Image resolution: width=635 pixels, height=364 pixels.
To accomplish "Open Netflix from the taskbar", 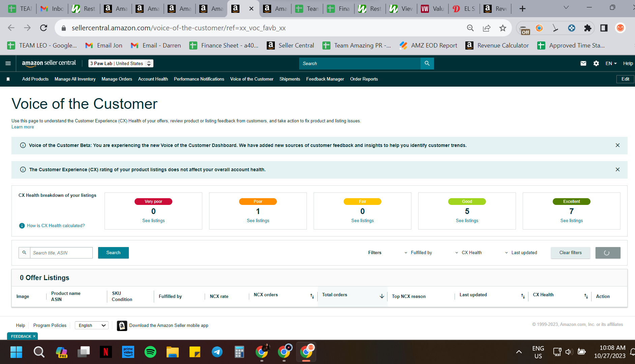I will [106, 352].
